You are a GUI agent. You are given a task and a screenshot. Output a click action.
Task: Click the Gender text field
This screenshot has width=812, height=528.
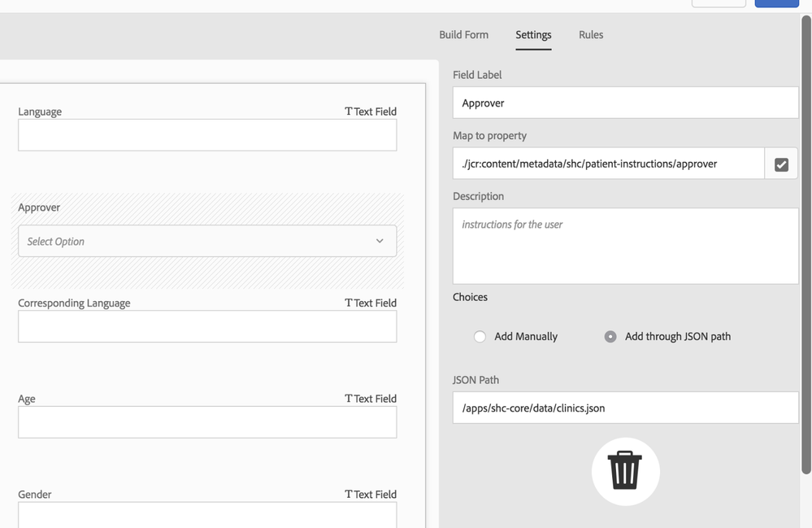pyautogui.click(x=207, y=515)
